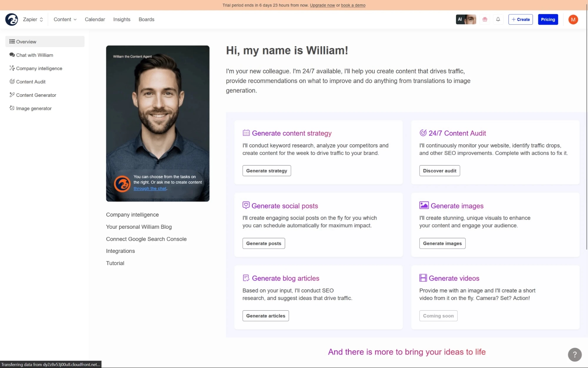
Task: Open the Image generator tool
Action: [x=33, y=108]
